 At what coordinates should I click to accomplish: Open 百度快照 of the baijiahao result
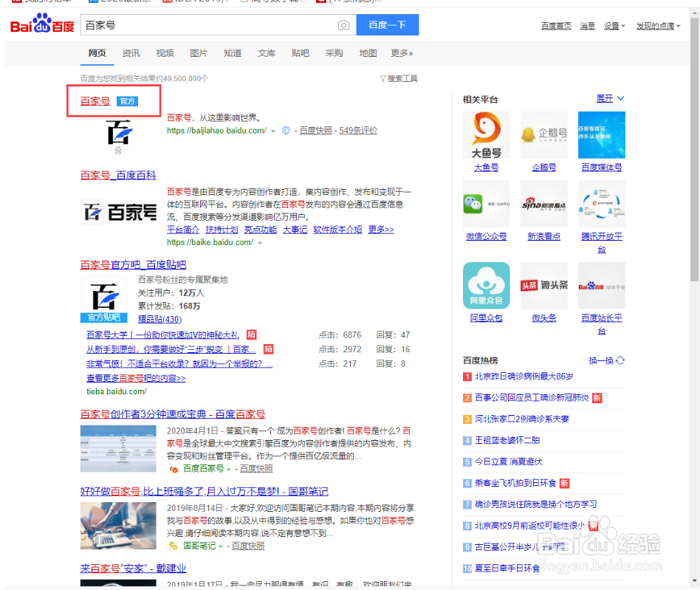click(315, 130)
